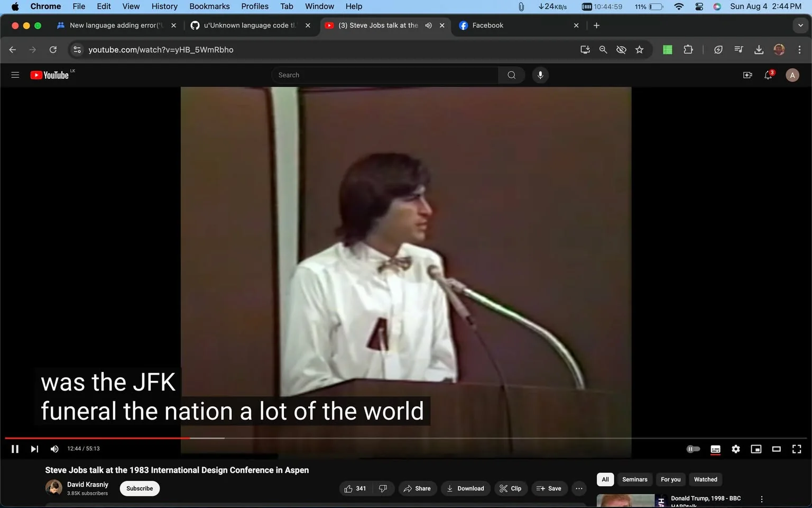The width and height of the screenshot is (812, 508).
Task: Switch to Unknown language code GitHub tab
Action: pyautogui.click(x=250, y=25)
